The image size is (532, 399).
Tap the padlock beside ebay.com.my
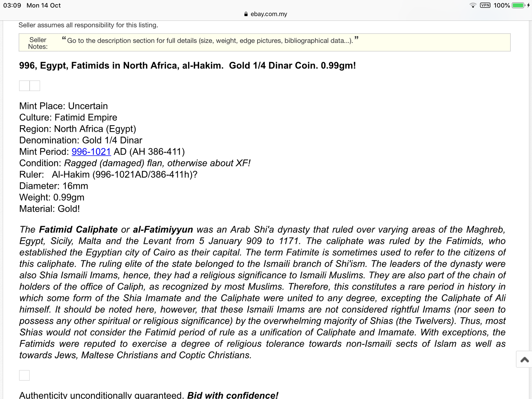coord(246,14)
